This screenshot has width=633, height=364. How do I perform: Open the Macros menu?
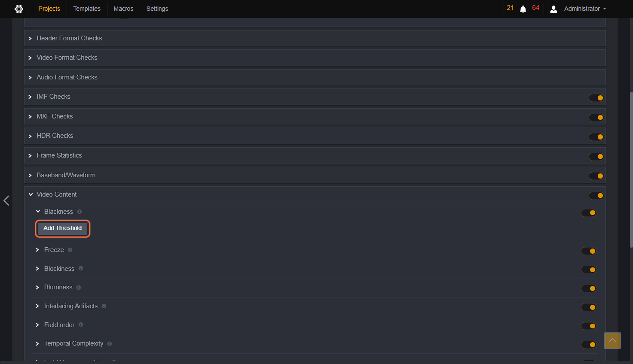point(123,9)
